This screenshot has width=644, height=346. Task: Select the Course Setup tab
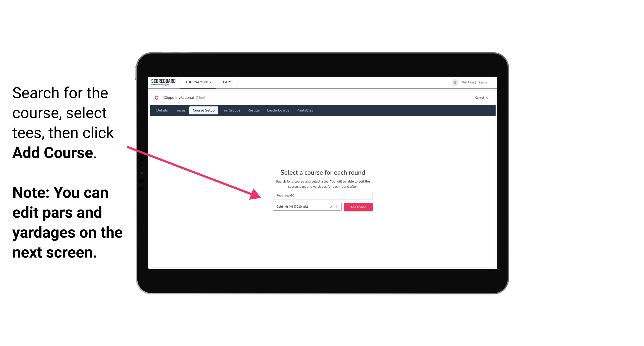[x=204, y=110]
